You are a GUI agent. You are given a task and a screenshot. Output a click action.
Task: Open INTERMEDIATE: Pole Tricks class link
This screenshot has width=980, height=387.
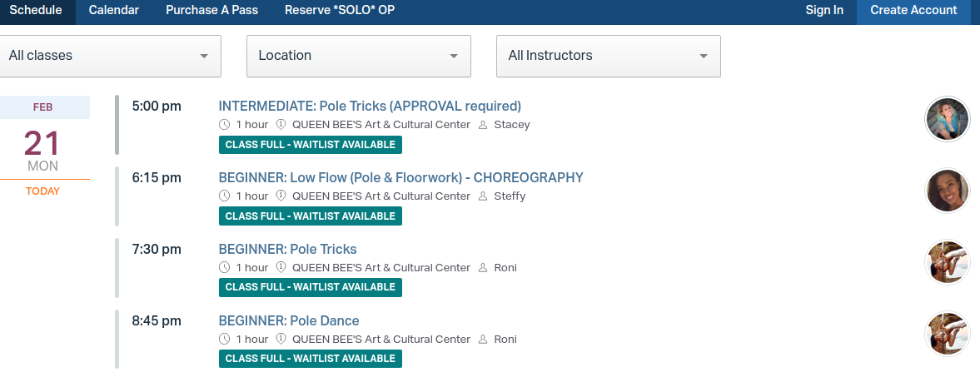coord(370,106)
